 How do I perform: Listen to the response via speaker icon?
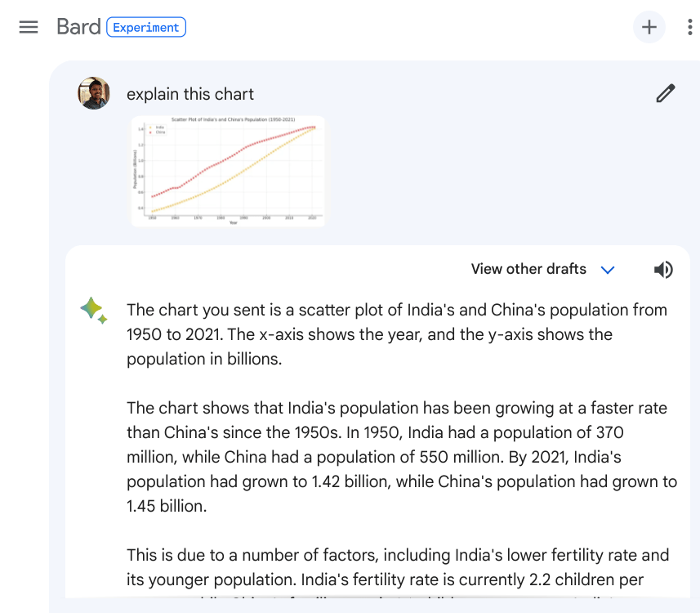(663, 270)
